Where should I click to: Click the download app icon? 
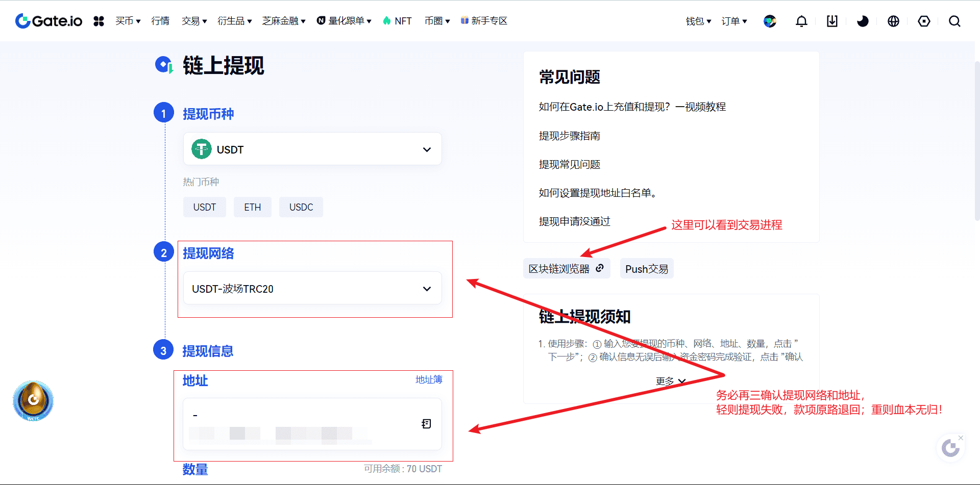(x=832, y=21)
